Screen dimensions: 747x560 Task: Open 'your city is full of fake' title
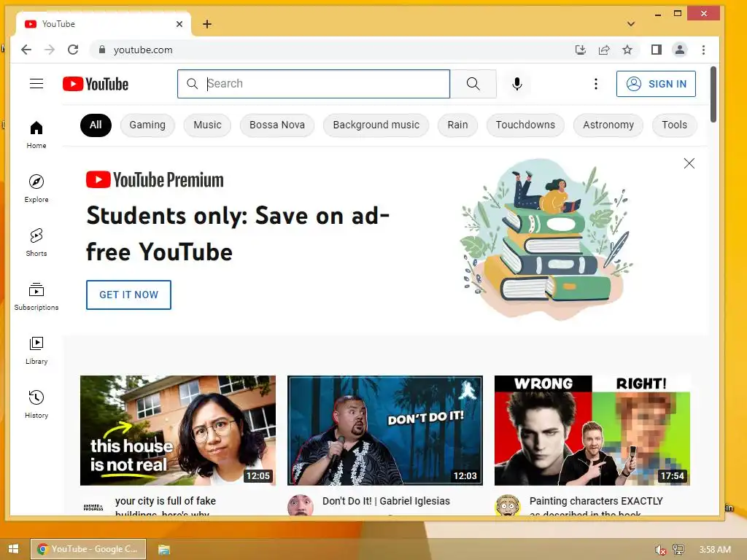click(166, 505)
